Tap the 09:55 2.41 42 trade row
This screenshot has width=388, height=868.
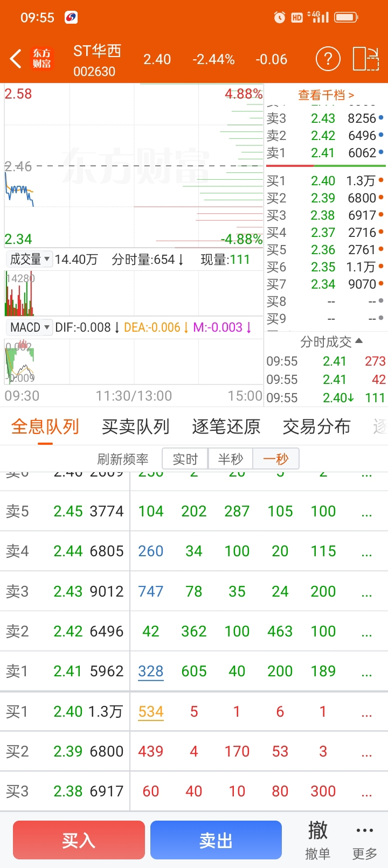point(325,380)
